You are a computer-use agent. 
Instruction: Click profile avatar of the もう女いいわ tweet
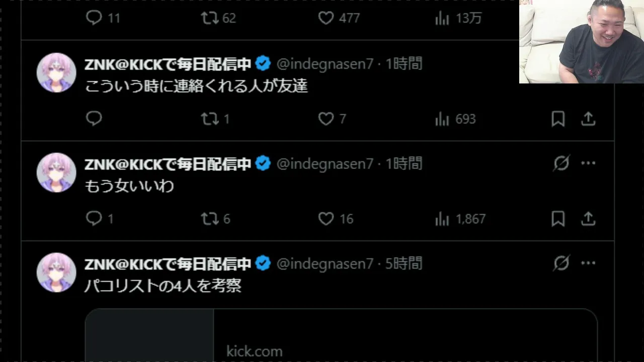[56, 172]
